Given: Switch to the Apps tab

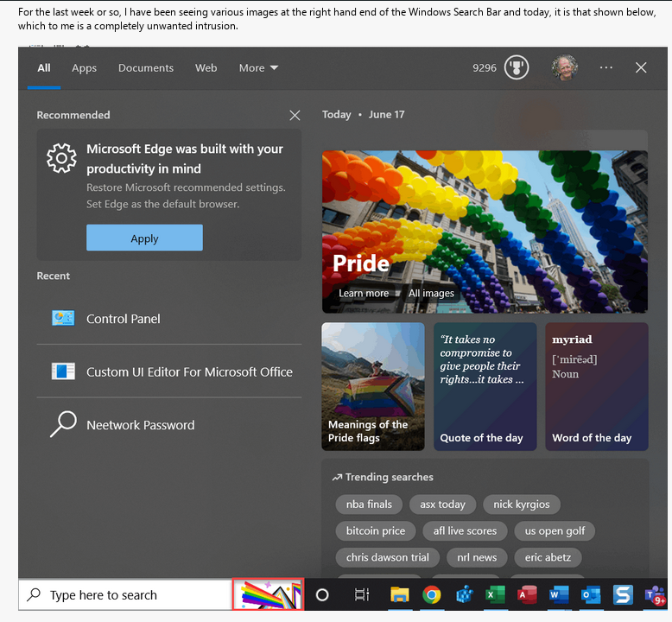Looking at the screenshot, I should coord(84,67).
